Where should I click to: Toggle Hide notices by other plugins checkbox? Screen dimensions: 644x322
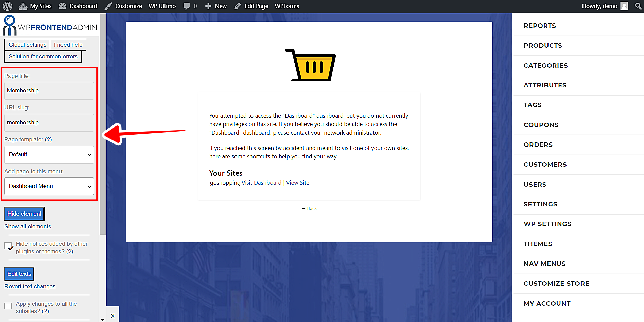(8, 246)
